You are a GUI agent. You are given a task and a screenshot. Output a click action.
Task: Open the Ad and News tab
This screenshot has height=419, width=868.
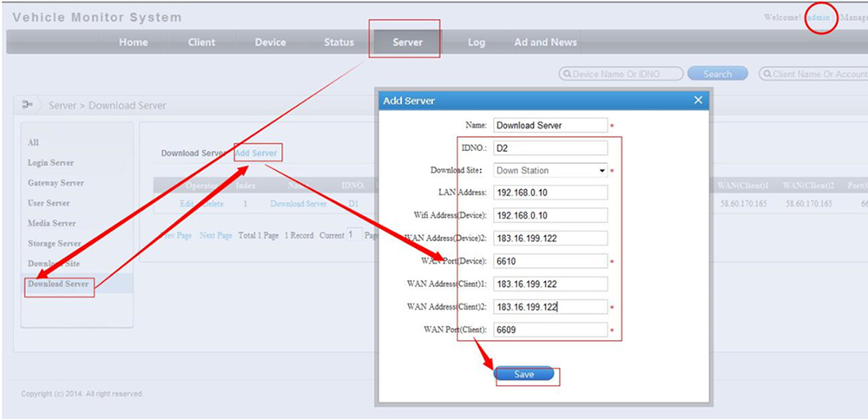coord(545,42)
